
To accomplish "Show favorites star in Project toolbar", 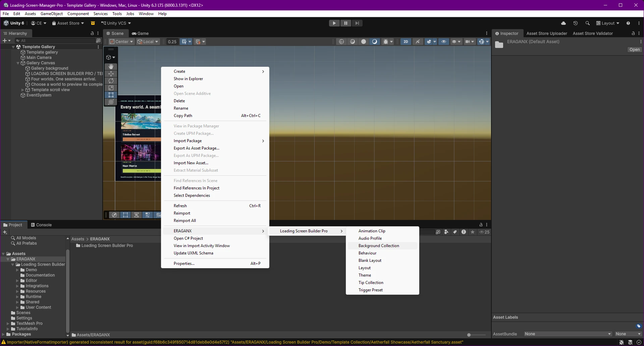I will (473, 232).
